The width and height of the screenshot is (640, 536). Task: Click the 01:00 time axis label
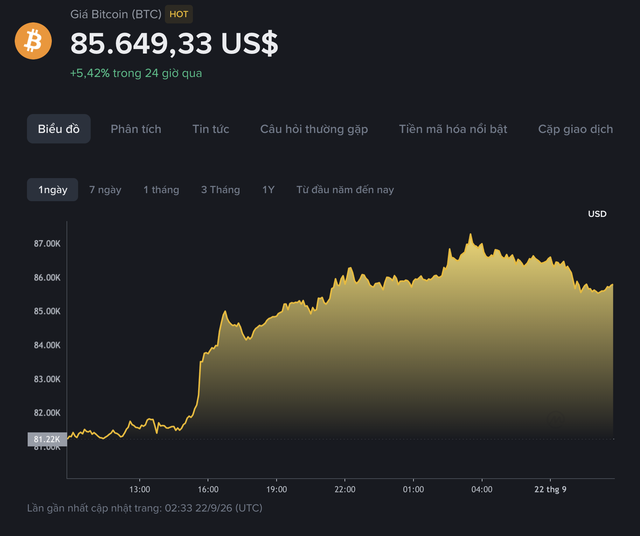point(413,489)
